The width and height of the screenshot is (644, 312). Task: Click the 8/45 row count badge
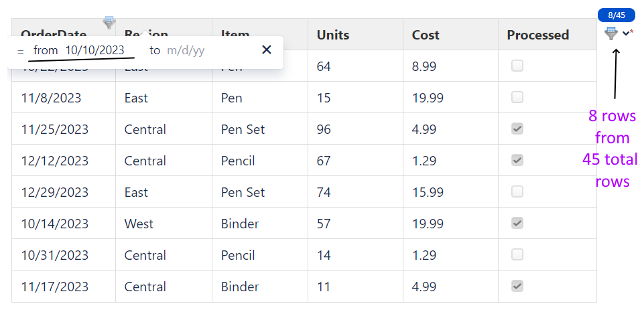click(616, 15)
